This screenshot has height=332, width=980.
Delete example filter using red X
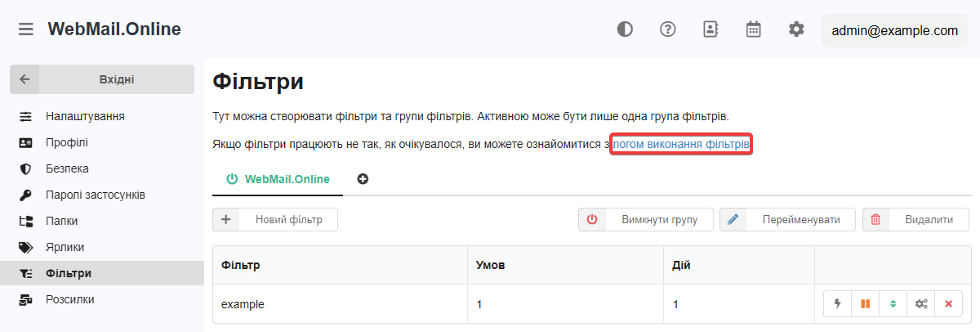948,303
